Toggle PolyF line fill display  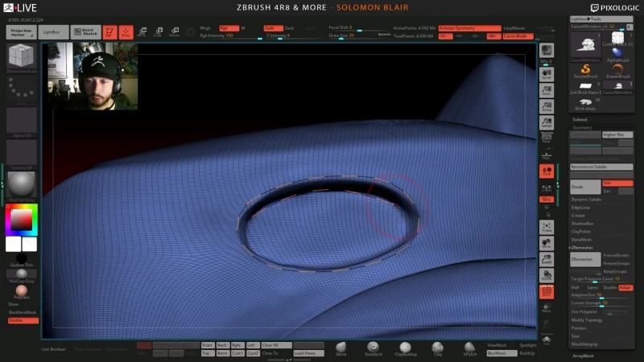547,292
